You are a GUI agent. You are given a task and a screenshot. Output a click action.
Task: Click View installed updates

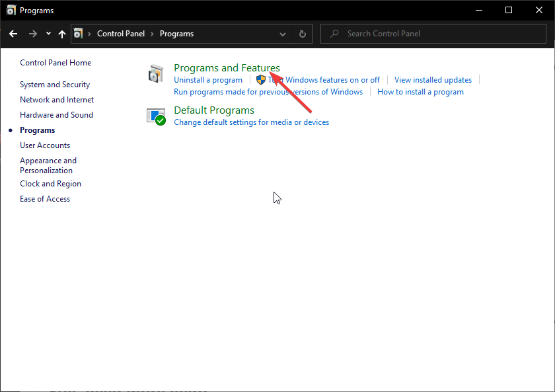pos(433,80)
